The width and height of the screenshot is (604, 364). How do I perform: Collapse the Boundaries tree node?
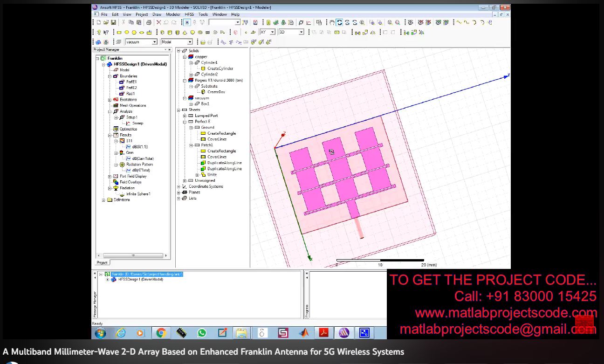110,76
